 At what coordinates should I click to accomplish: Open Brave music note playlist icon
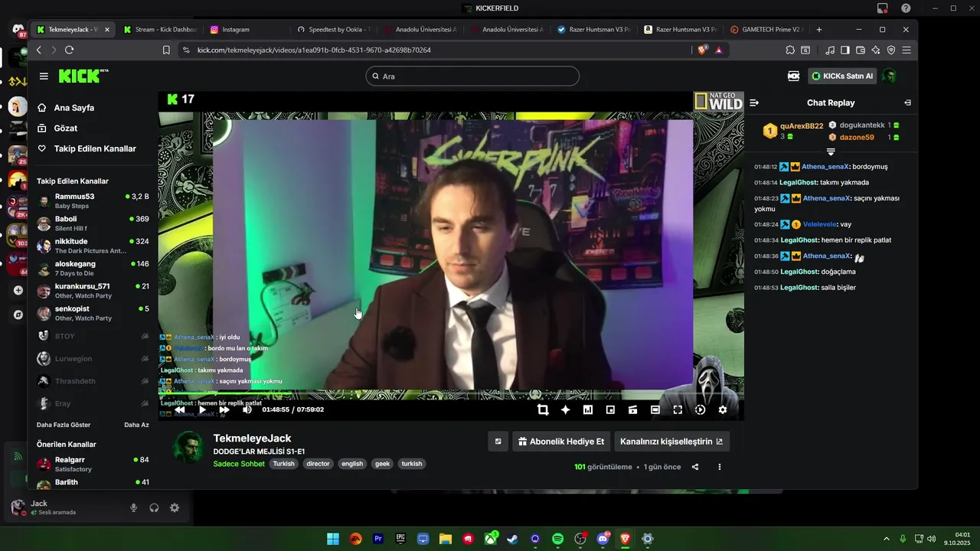pos(831,50)
